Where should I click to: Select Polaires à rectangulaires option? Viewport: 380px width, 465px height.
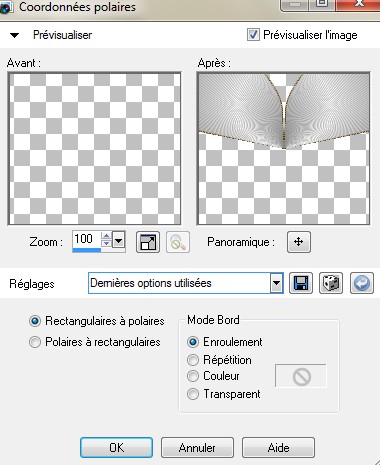(35, 342)
